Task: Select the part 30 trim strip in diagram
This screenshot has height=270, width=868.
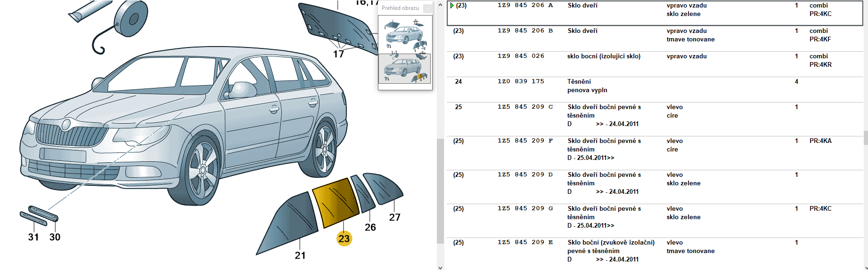Action: coord(43,213)
